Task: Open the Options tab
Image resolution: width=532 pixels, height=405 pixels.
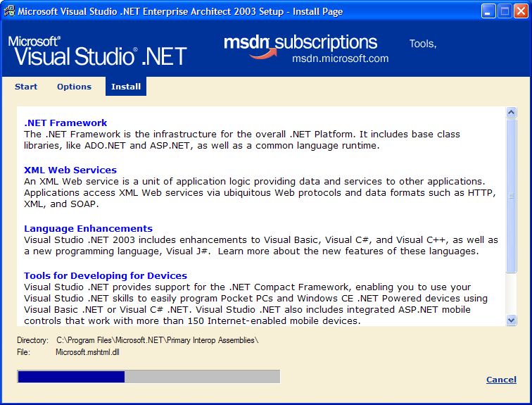Action: coord(75,87)
